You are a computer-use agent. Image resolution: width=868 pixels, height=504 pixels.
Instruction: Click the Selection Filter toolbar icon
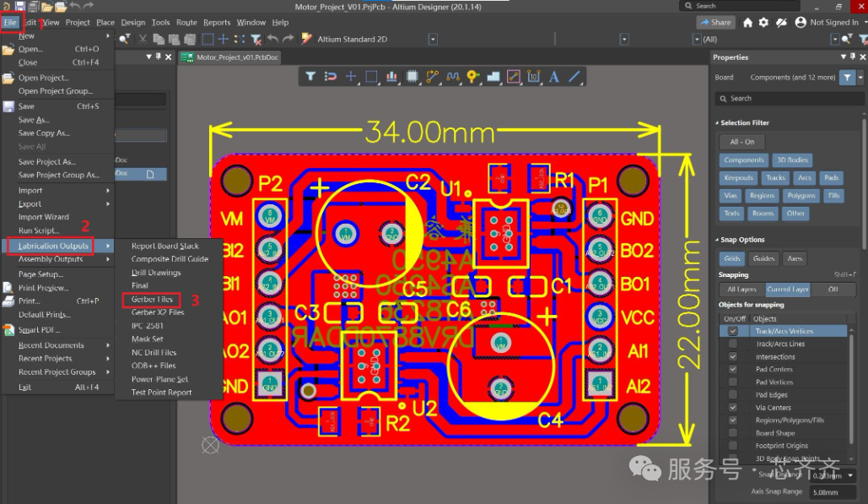click(x=310, y=77)
